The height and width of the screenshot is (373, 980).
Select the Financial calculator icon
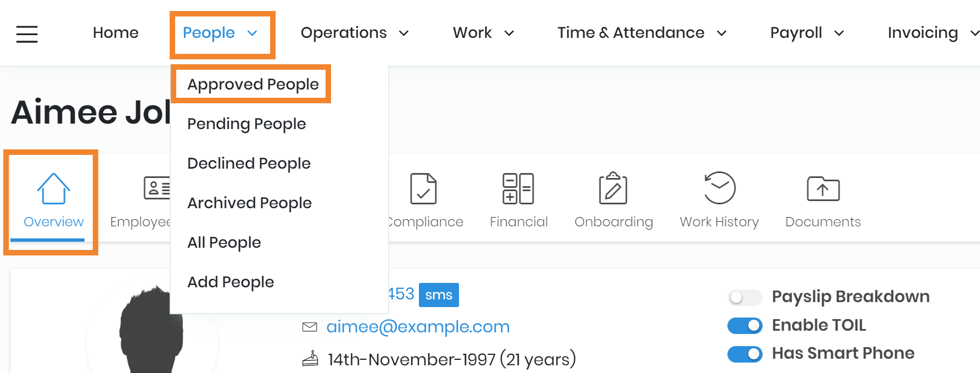518,189
